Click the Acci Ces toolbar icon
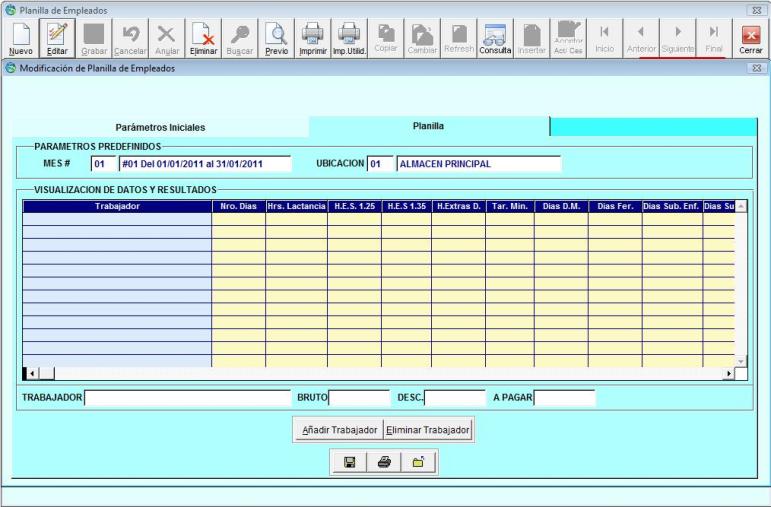Screen dimensions: 771x507 (568, 39)
